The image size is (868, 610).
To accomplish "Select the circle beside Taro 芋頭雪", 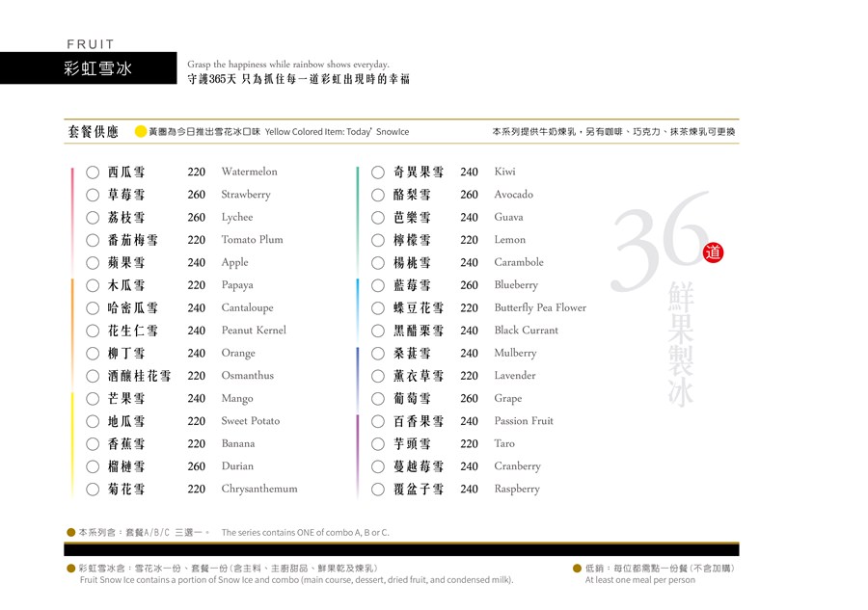I will pos(377,444).
